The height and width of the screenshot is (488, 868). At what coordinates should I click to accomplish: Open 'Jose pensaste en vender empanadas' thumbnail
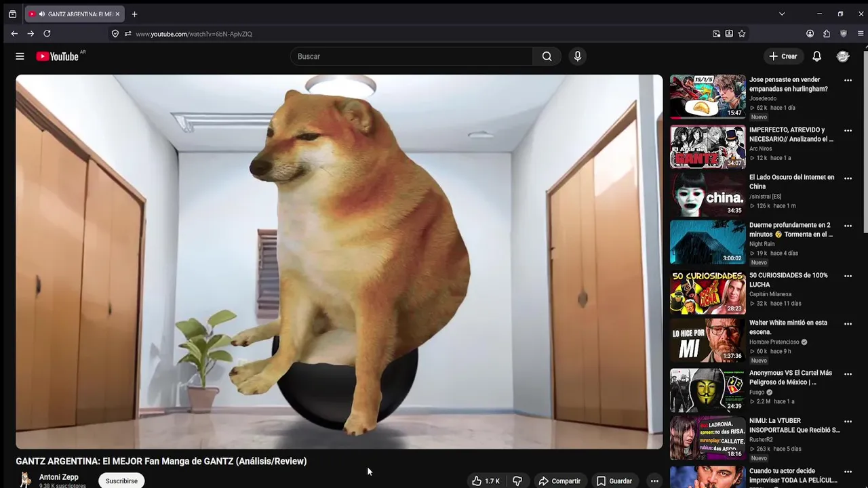[707, 96]
